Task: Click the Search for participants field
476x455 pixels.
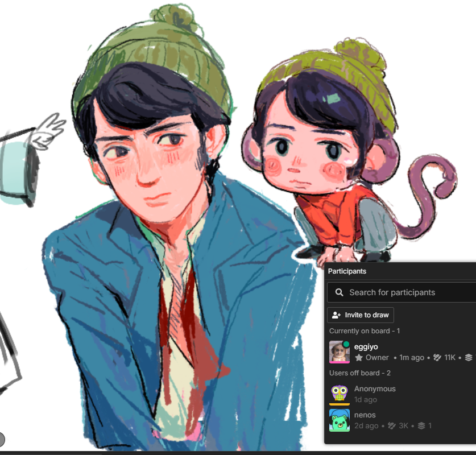Action: pos(402,292)
